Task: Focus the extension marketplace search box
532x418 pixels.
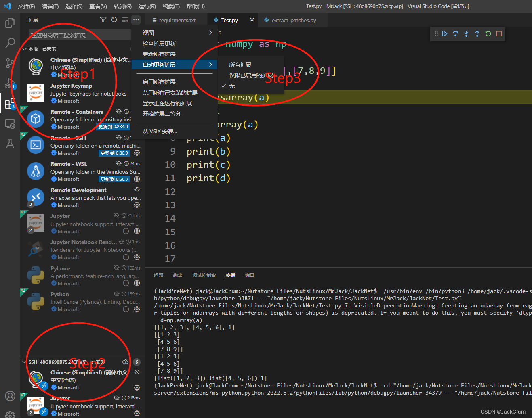Action: pyautogui.click(x=80, y=35)
